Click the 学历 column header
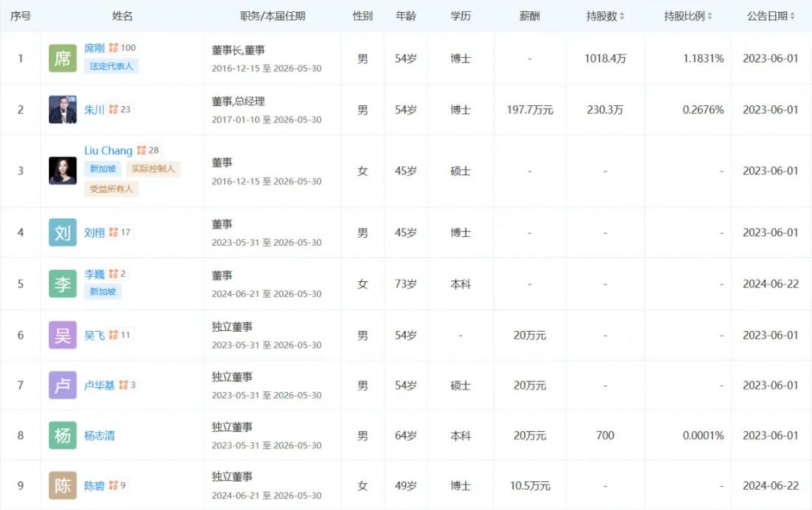The image size is (812, 510). click(460, 16)
